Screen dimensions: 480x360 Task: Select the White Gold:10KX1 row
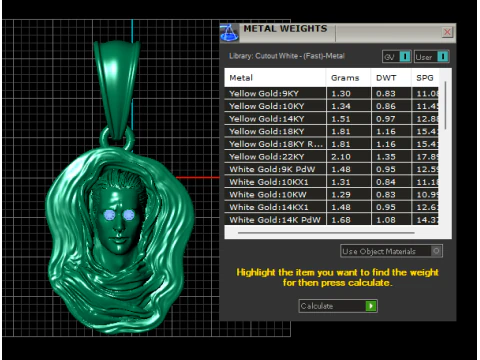point(332,182)
